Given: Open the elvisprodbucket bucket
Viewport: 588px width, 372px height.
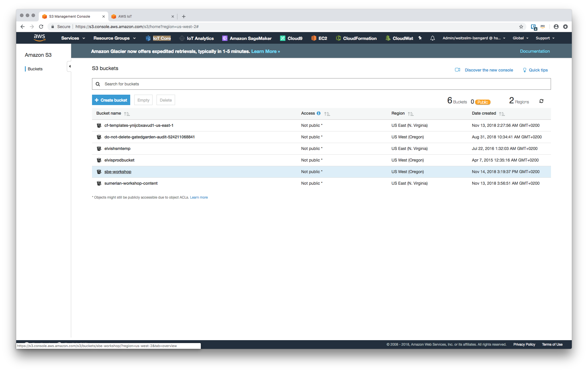Looking at the screenshot, I should click(x=119, y=160).
